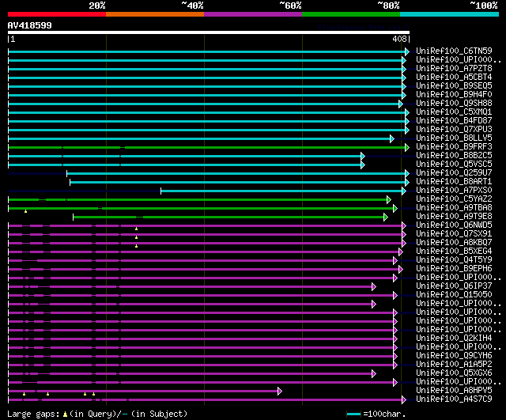
Task: Select the UniRef100_Q259U7 label
Action: 454,173
